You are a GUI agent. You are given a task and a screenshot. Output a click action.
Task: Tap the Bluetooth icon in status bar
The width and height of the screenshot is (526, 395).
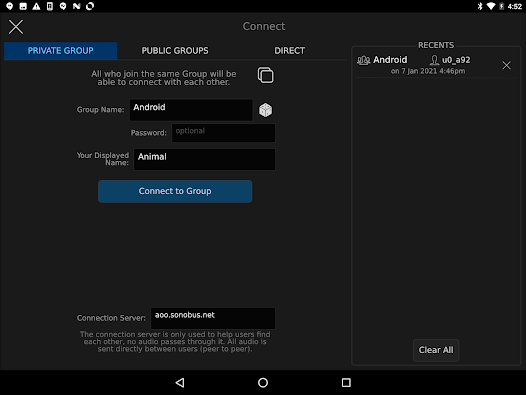480,6
